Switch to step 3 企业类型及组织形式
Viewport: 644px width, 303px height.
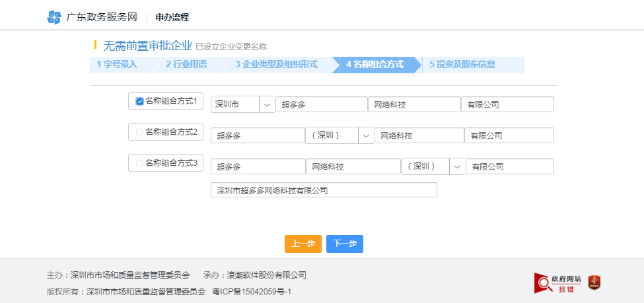pyautogui.click(x=277, y=65)
